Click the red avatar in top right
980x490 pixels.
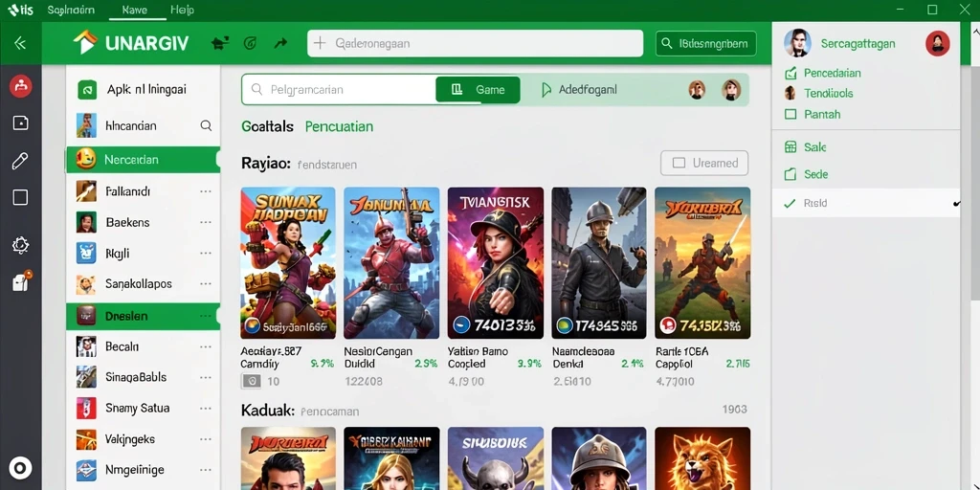938,43
